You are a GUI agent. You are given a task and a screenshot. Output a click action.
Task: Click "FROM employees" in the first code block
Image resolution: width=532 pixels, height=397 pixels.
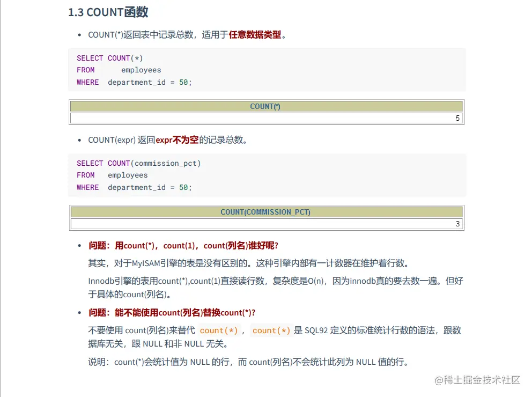[x=119, y=70]
